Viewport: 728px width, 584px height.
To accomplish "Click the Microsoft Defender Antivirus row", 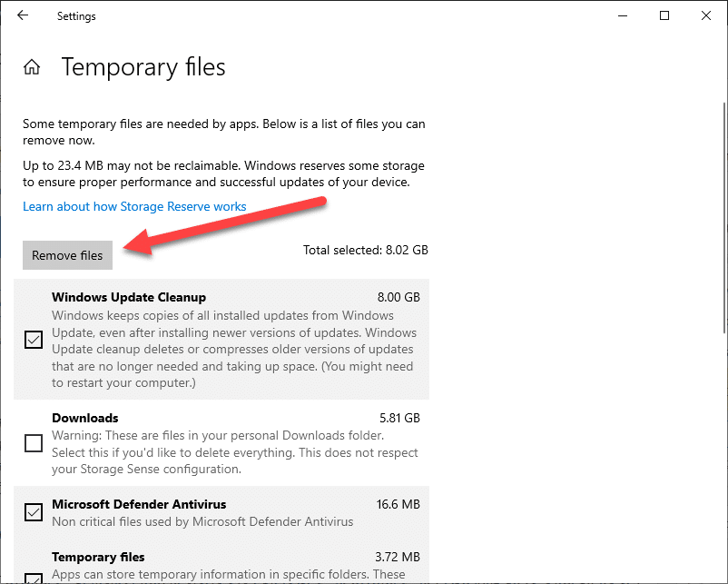I will tap(139, 504).
